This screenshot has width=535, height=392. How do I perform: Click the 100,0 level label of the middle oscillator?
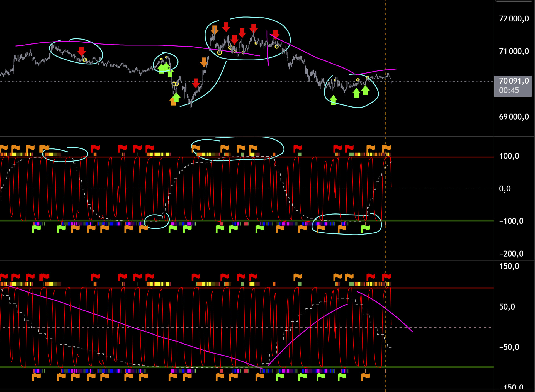click(x=509, y=156)
